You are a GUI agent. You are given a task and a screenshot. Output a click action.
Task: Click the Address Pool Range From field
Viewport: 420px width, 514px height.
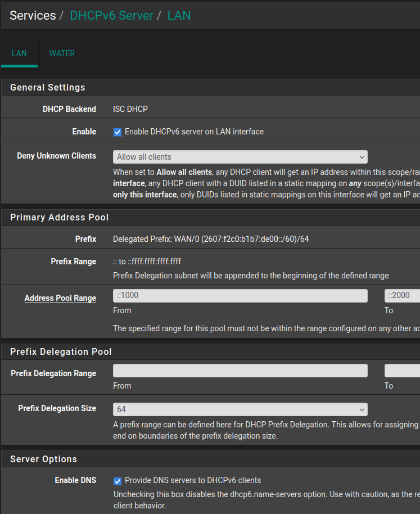(x=240, y=295)
